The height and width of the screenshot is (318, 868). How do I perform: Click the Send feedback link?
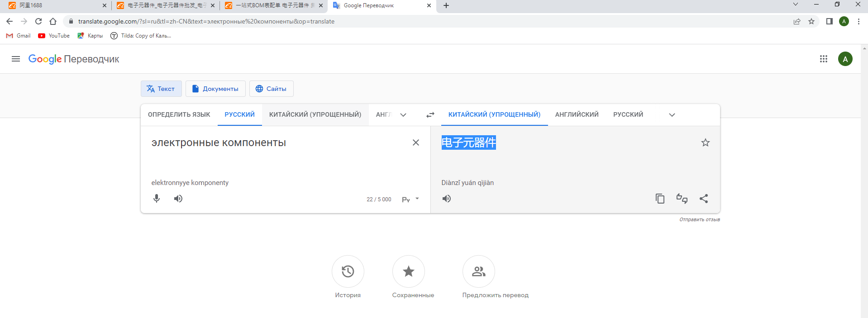point(700,219)
